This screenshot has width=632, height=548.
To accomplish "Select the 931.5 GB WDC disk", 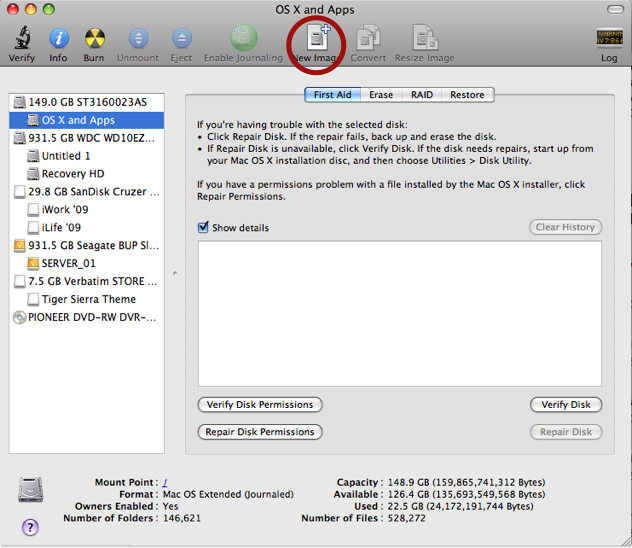I will 87,138.
